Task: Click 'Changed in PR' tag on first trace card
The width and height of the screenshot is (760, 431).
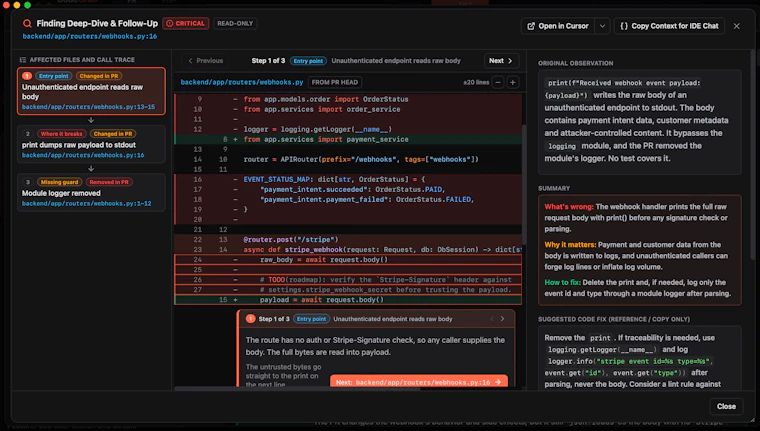Action: click(x=99, y=76)
